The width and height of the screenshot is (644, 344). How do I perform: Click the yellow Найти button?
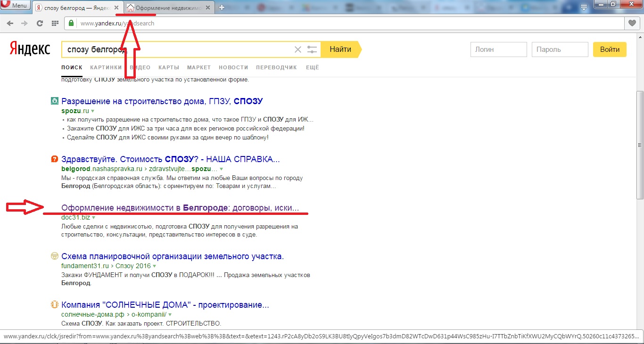coord(340,49)
